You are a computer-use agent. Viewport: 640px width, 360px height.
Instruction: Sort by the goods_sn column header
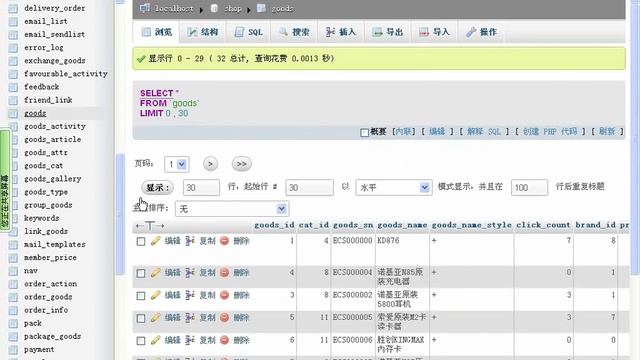pos(353,225)
